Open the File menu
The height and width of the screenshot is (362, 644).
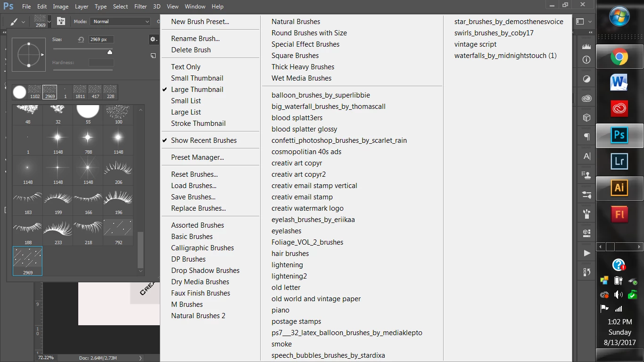[26, 7]
